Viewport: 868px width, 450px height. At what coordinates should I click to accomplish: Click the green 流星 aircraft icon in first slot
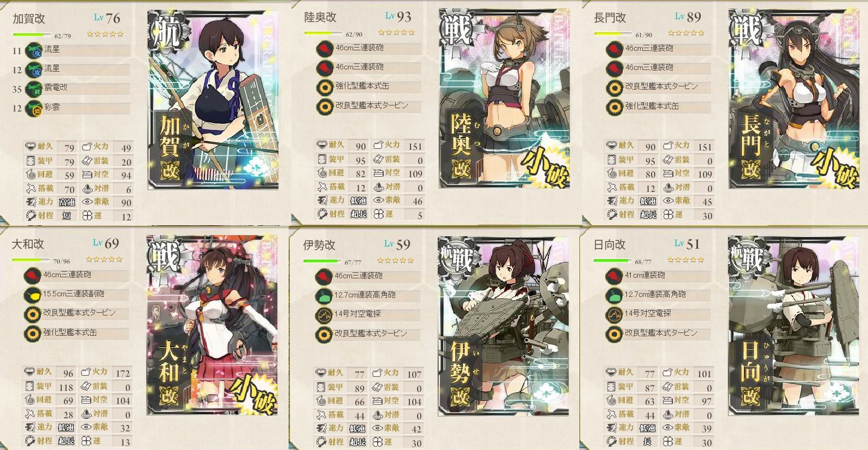(x=35, y=50)
